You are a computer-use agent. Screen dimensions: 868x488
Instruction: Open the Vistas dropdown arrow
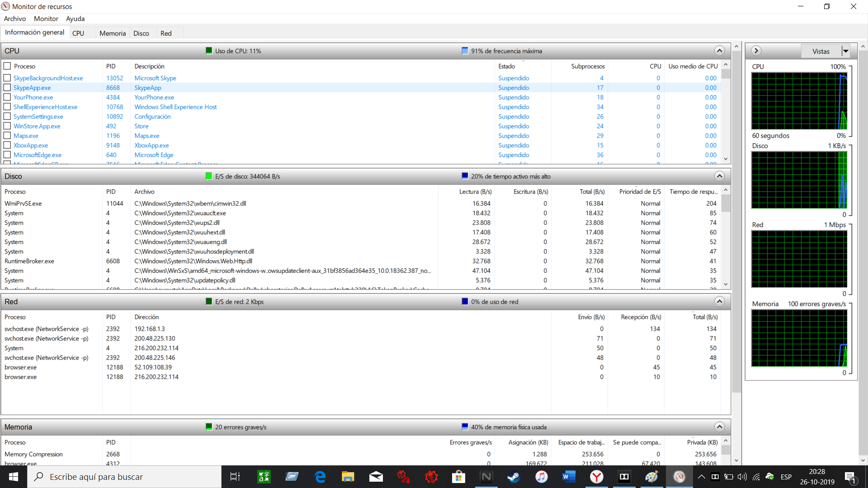coord(845,51)
